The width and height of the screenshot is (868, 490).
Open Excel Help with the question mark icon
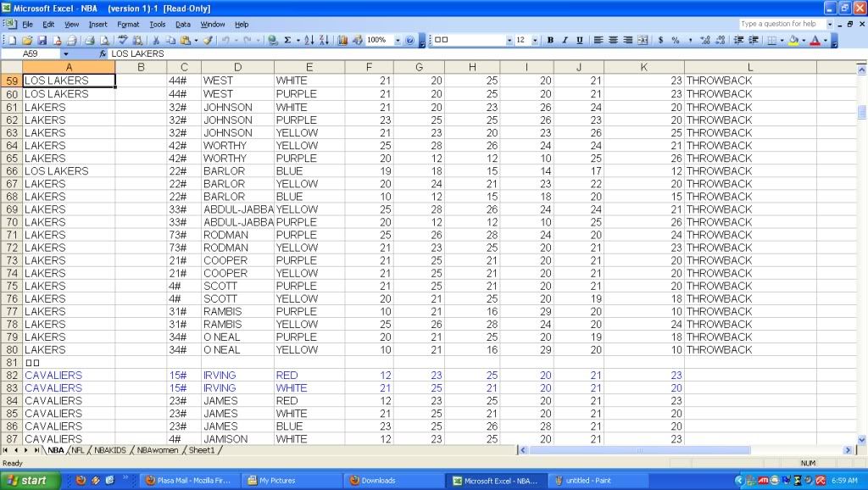[409, 40]
